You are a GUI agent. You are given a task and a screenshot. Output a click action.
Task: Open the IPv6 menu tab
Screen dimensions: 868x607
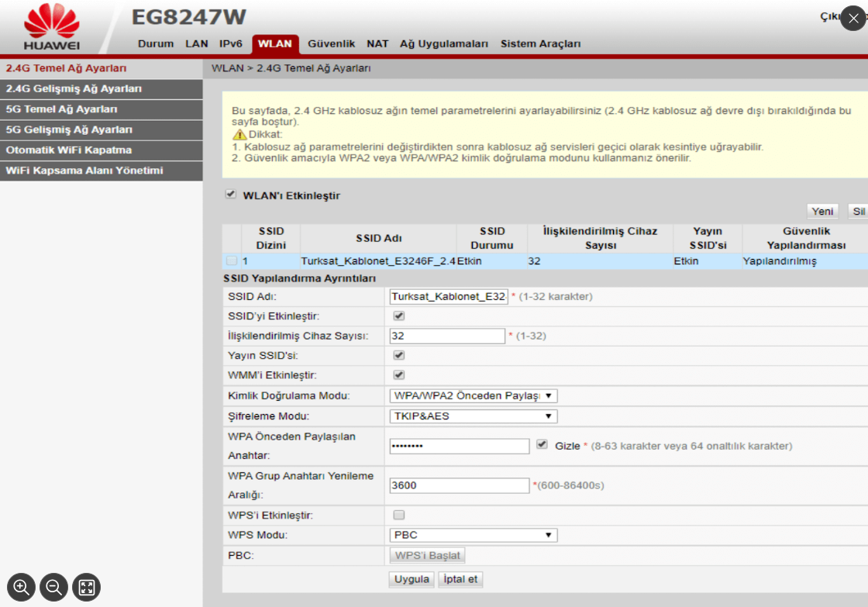[231, 43]
